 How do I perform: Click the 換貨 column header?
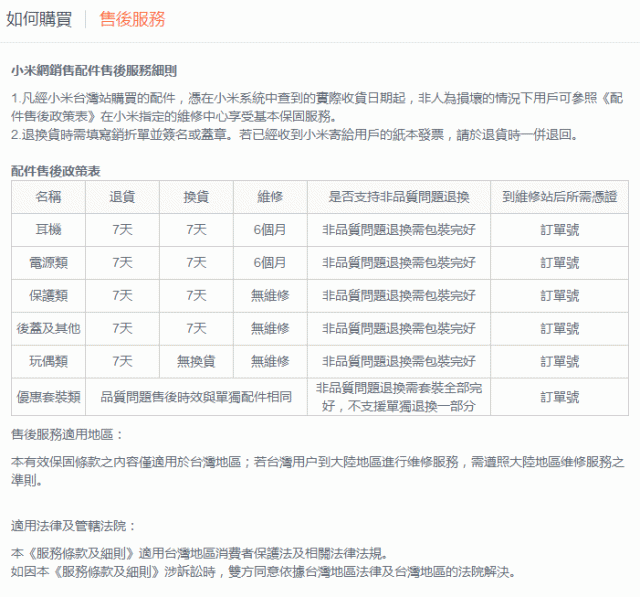coord(196,197)
